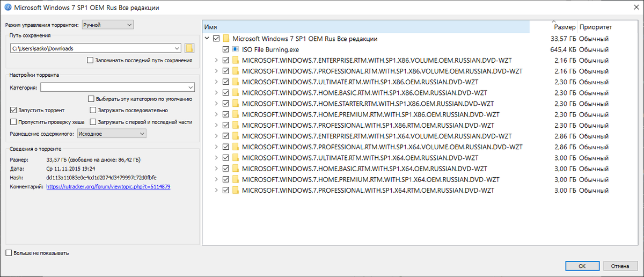Click the 'Отмена' button

[x=620, y=266]
